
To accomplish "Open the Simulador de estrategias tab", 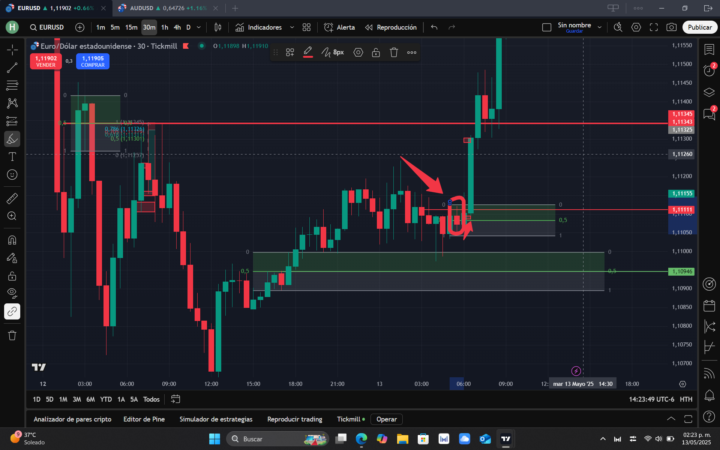I will 216,419.
